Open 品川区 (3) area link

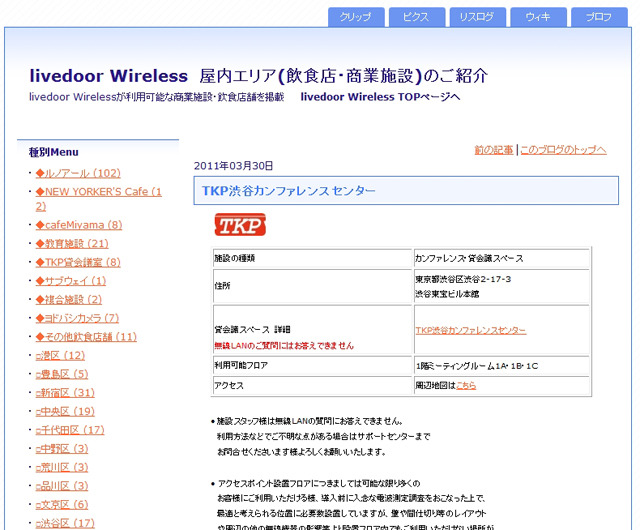point(62,486)
